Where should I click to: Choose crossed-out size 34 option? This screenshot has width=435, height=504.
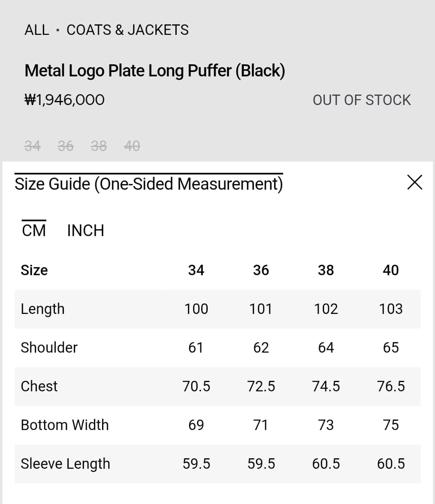click(32, 146)
